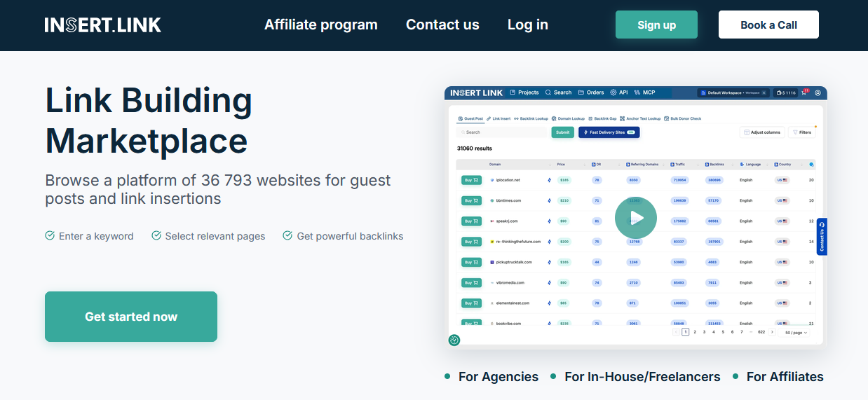Click the Buy button for vibromedia.com
This screenshot has height=400, width=868.
pyautogui.click(x=471, y=282)
